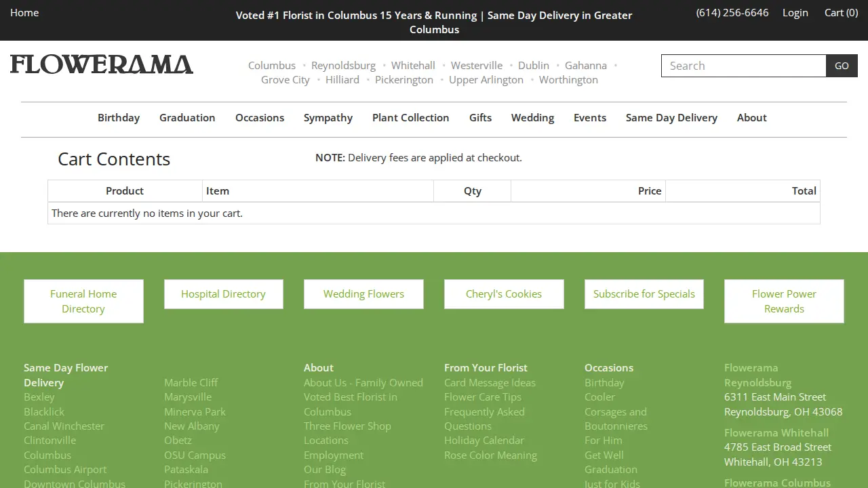
Task: Select the Gahanna city link
Action: [586, 66]
